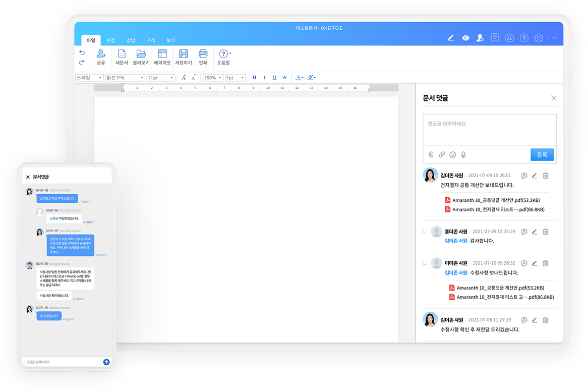The image size is (588, 392).
Task: Switch to the 서식 tab
Action: (x=151, y=40)
